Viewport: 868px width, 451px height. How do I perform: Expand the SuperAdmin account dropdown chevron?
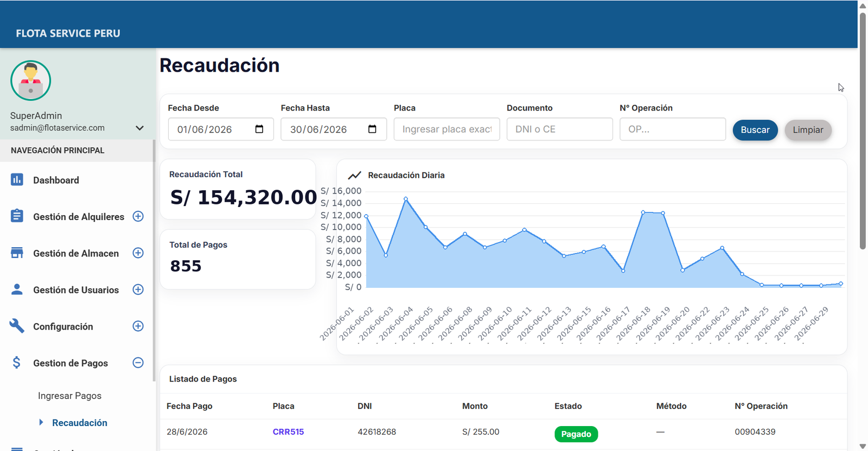pyautogui.click(x=139, y=128)
